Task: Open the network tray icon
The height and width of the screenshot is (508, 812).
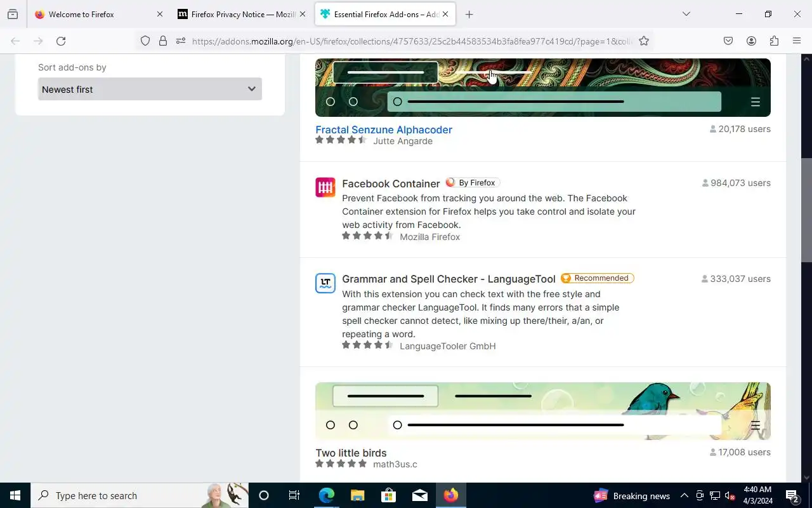Action: (715, 495)
